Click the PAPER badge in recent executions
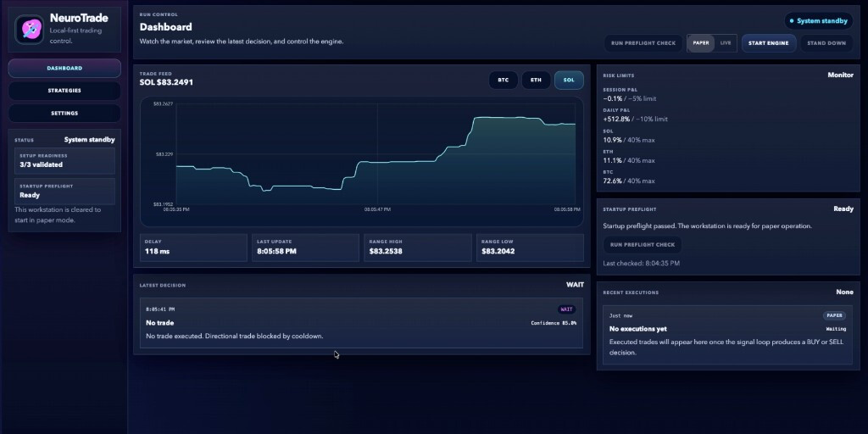 click(834, 315)
